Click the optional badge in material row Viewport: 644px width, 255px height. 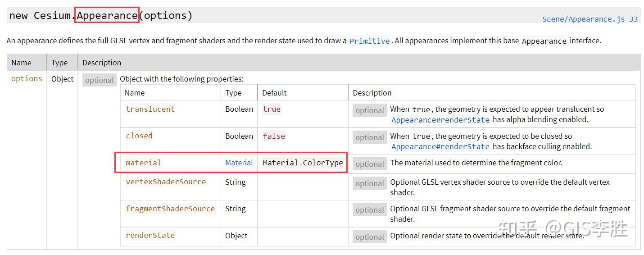pyautogui.click(x=369, y=164)
